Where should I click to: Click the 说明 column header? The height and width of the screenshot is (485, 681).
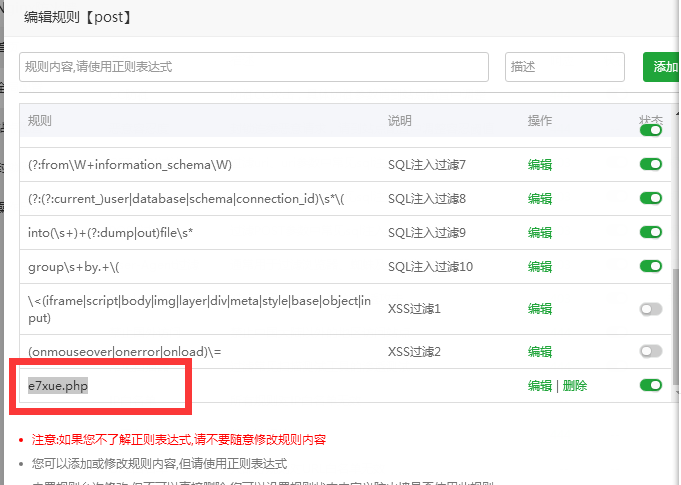400,120
